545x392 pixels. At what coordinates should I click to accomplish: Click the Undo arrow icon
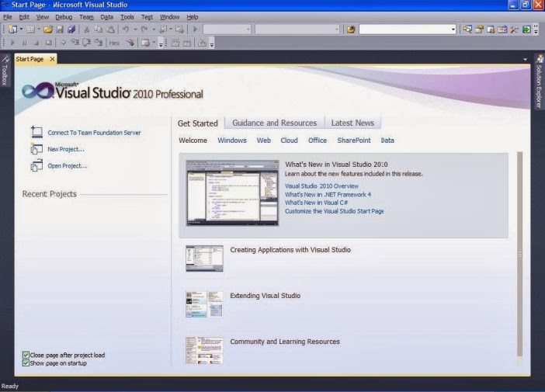point(126,29)
